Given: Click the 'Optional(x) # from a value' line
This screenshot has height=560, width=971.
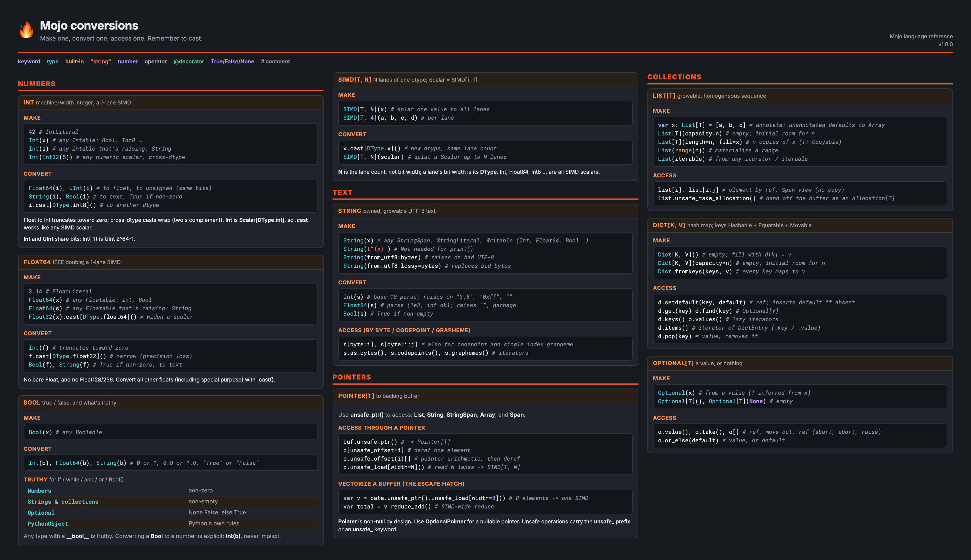Looking at the screenshot, I should pos(734,393).
